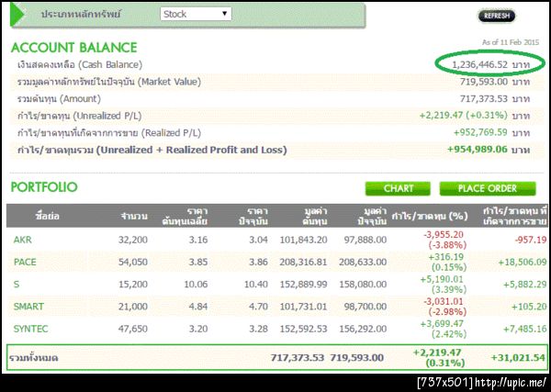
Task: Open the SMART stock link
Action: click(28, 307)
